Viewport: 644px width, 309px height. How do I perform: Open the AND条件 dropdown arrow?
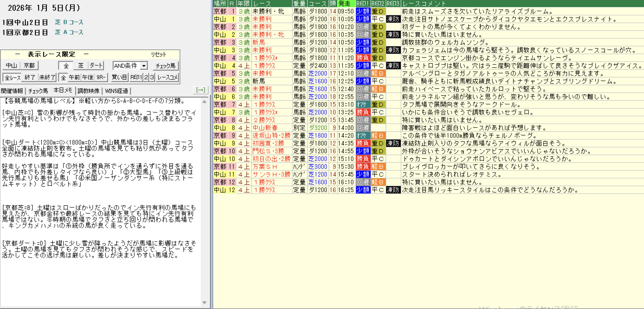pyautogui.click(x=144, y=66)
